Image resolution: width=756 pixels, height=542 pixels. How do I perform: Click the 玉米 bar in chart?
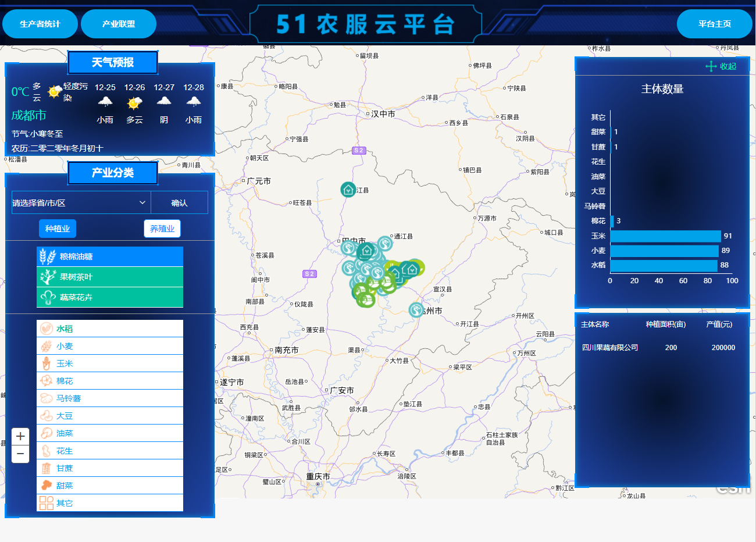[x=665, y=236]
